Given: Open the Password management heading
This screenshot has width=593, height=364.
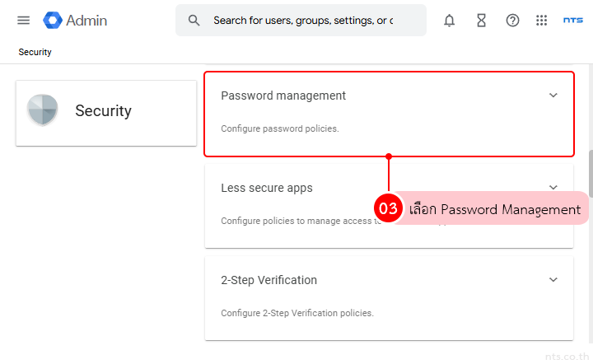Looking at the screenshot, I should point(283,96).
